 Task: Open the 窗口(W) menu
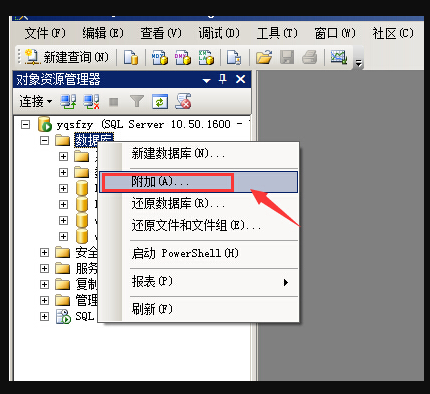335,33
